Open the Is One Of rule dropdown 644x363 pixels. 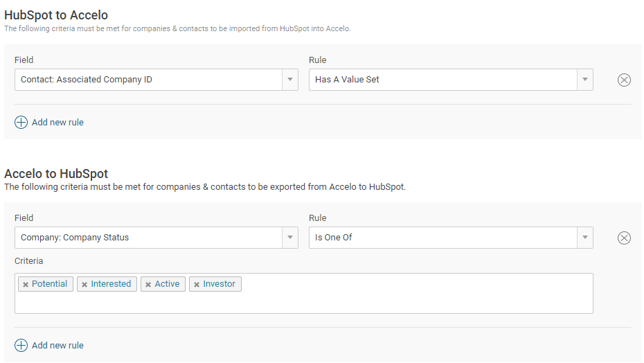(585, 238)
